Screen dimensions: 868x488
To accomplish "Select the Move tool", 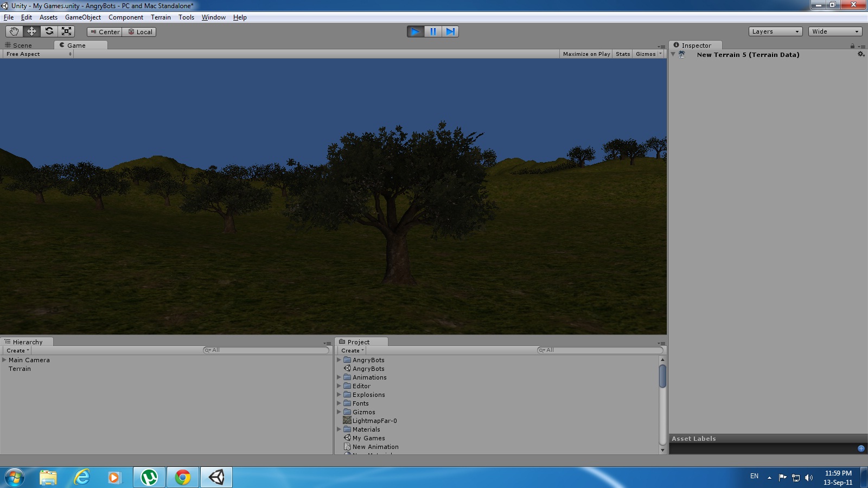I will 31,31.
